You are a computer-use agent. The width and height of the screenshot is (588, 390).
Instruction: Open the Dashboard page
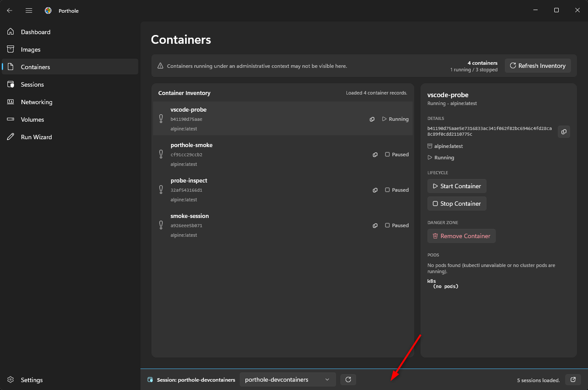[x=70, y=32]
